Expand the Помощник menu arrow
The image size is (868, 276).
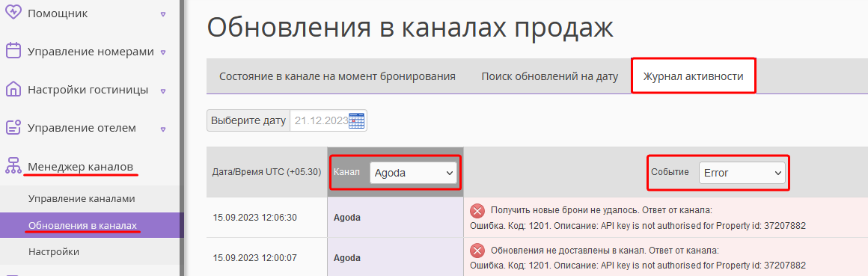[163, 13]
